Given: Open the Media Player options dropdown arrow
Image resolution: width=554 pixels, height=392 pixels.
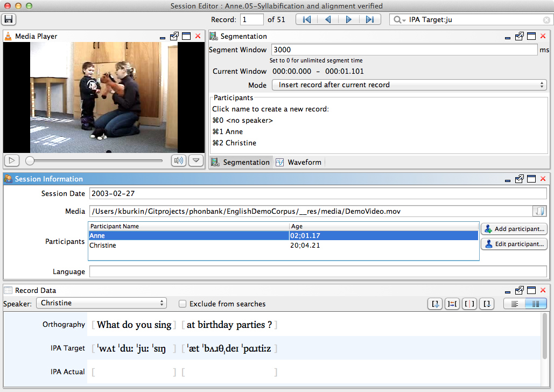Looking at the screenshot, I should click(196, 160).
